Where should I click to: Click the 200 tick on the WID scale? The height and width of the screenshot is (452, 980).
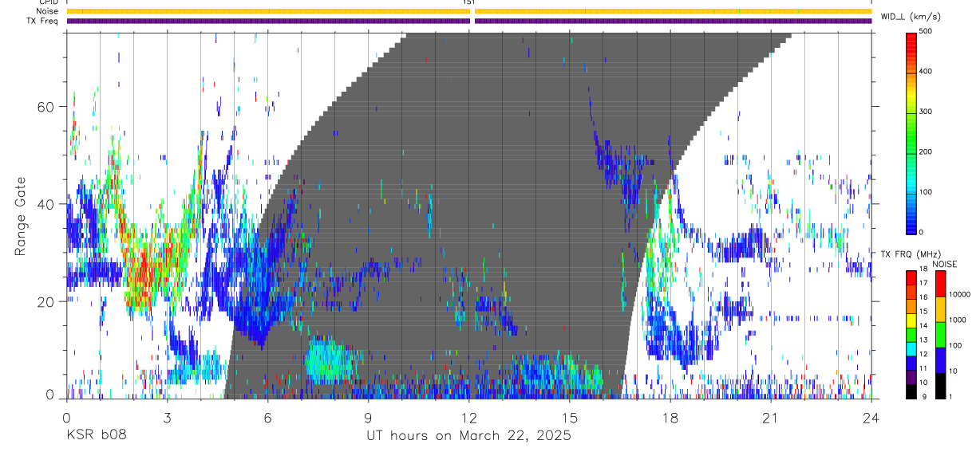point(926,151)
